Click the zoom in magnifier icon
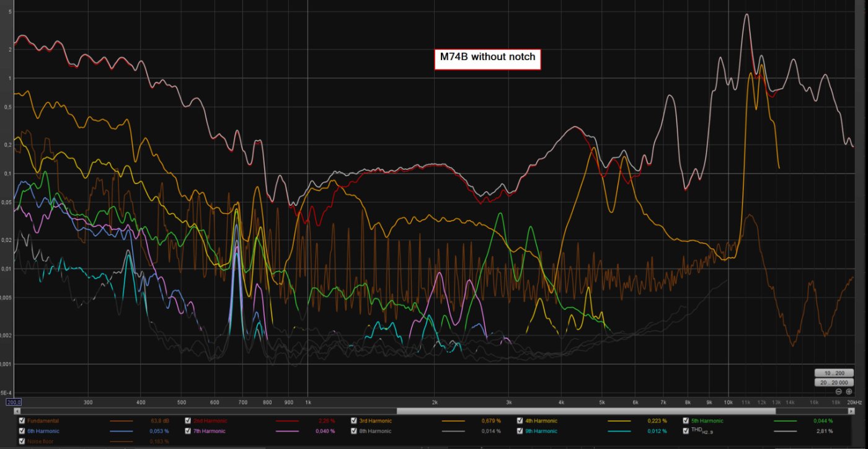868x449 pixels. pos(849,391)
